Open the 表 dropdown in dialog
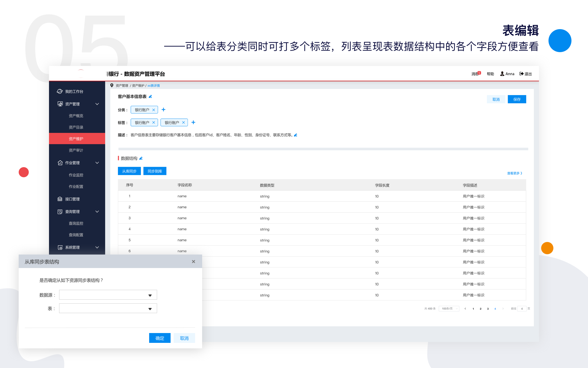 tap(108, 309)
